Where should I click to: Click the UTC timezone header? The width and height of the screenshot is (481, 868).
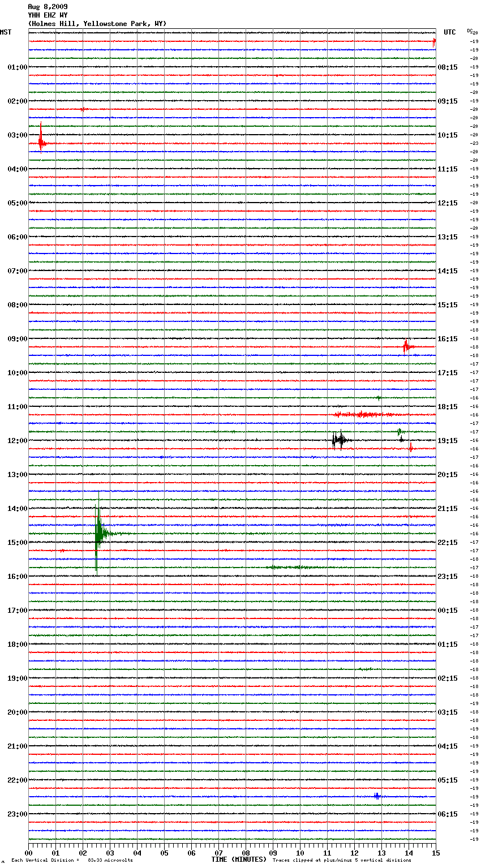point(449,32)
